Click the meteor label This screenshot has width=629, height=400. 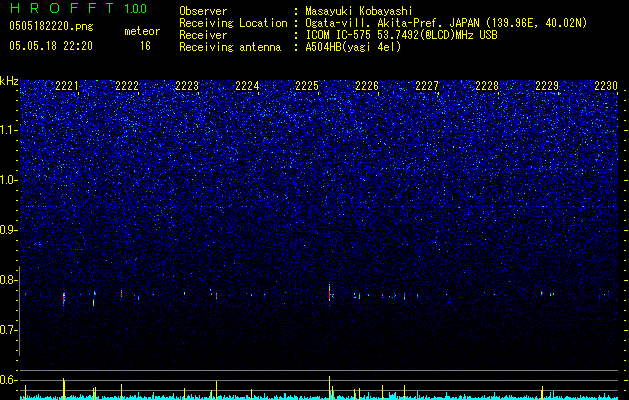coord(142,31)
